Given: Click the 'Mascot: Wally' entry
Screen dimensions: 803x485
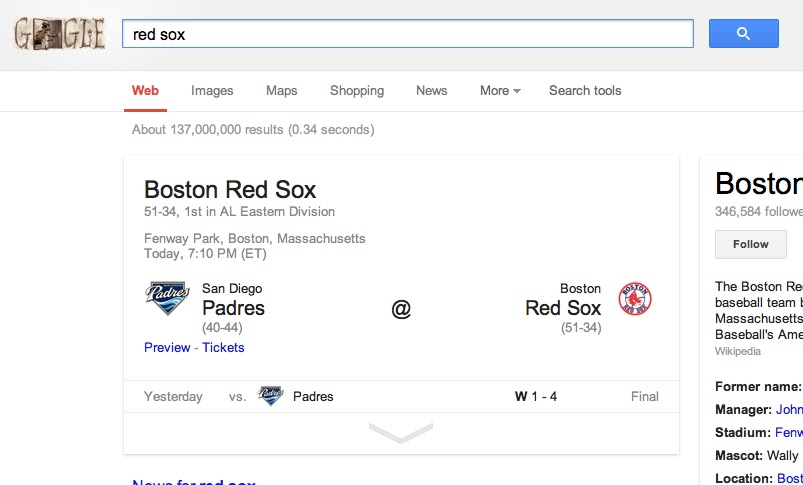Looking at the screenshot, I should 756,455.
